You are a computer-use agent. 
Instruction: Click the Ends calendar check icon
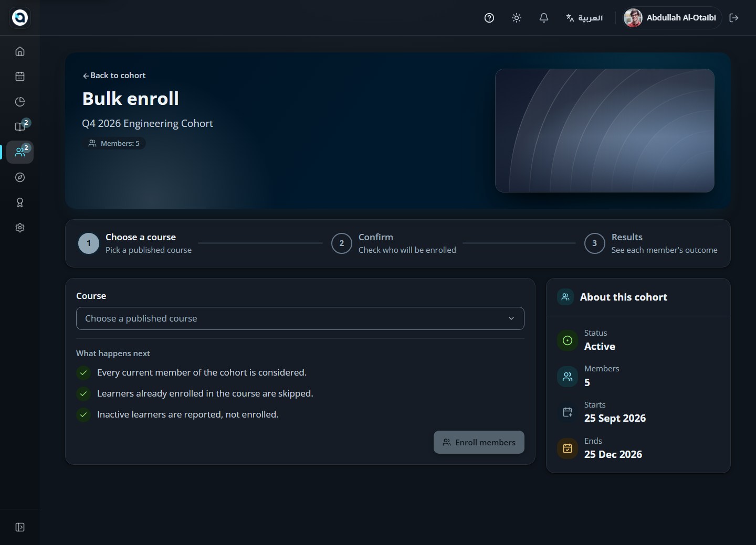coord(568,448)
